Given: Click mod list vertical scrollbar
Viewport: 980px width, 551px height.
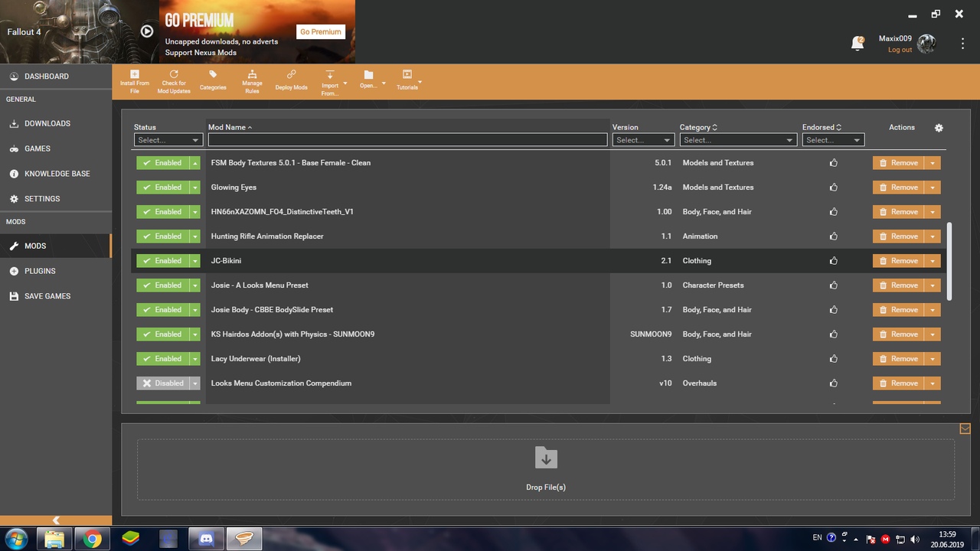Looking at the screenshot, I should point(950,262).
